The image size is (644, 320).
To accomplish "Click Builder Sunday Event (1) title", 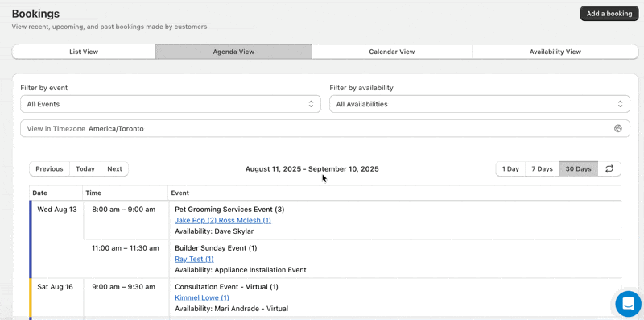I will [216, 248].
